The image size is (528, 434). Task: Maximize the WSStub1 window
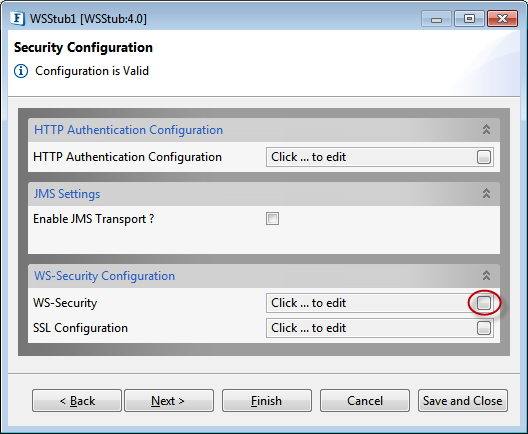(469, 19)
